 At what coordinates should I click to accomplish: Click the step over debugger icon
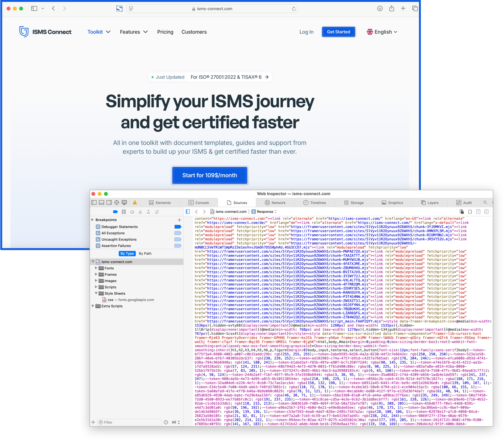pos(132,212)
